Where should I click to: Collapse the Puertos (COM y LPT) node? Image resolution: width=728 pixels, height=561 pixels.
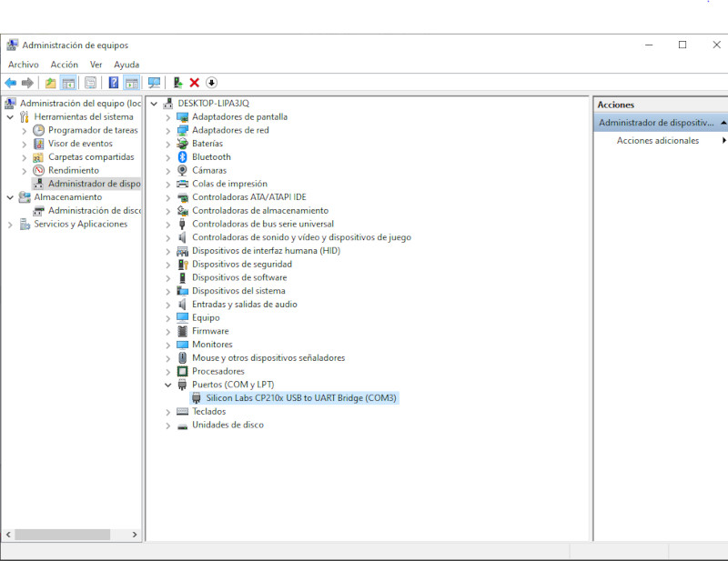tap(168, 385)
